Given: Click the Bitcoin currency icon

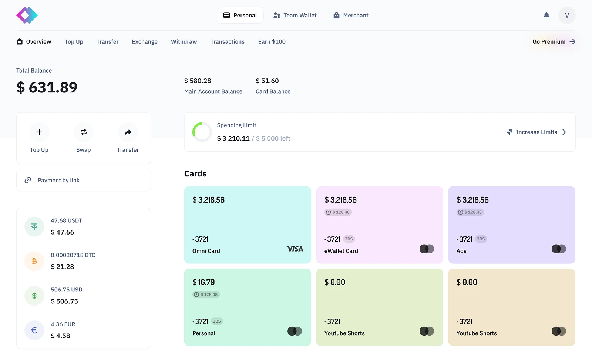Looking at the screenshot, I should (x=34, y=261).
